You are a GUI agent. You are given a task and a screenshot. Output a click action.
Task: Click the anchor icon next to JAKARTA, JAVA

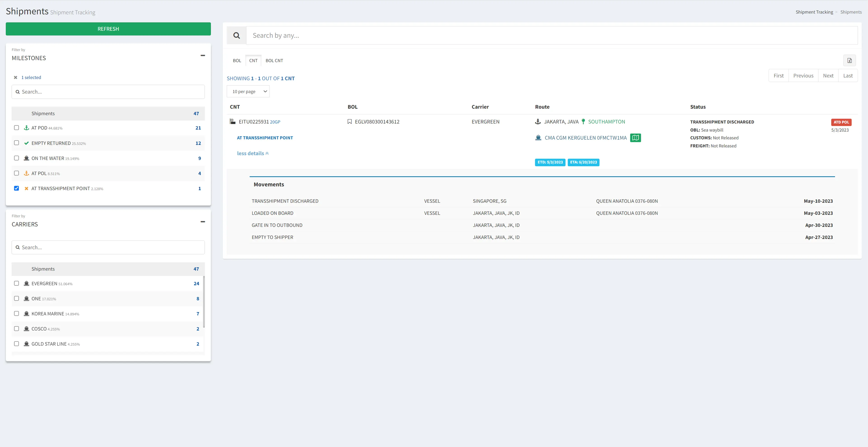coord(538,122)
